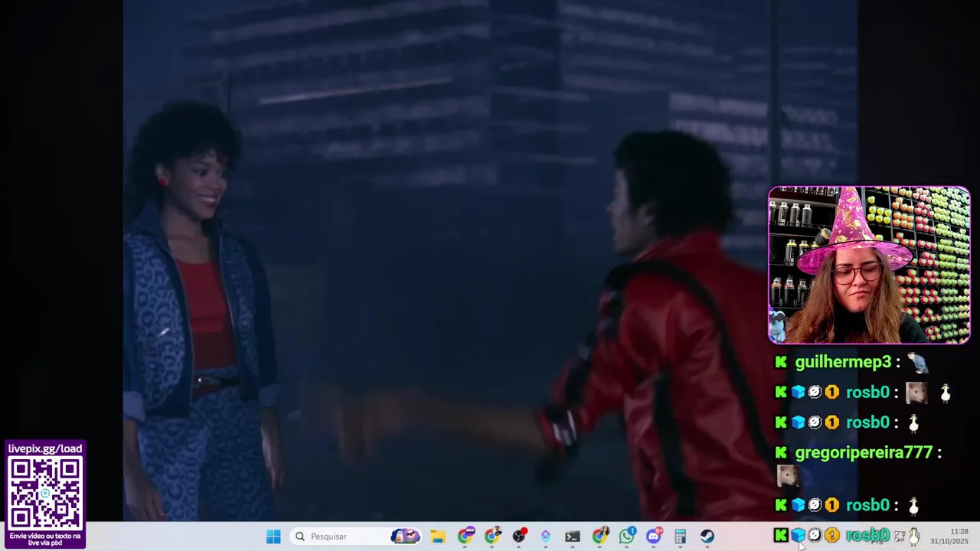
Task: Click the livepix QR code
Action: click(45, 494)
